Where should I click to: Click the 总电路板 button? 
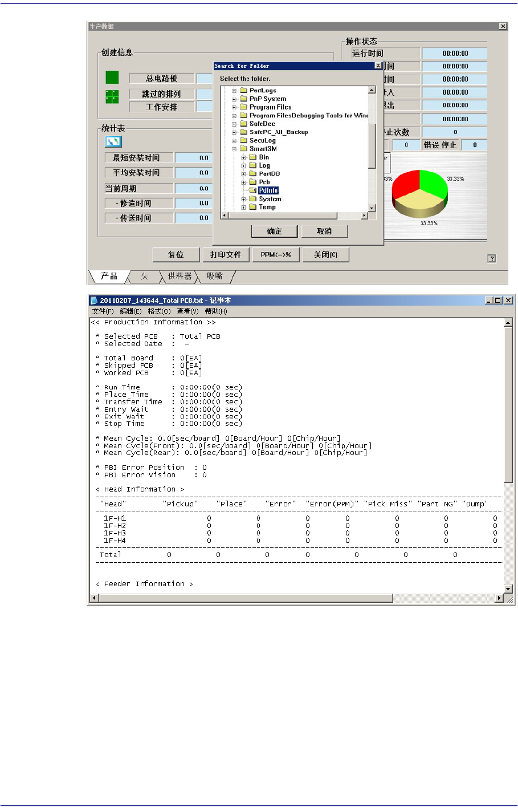pyautogui.click(x=162, y=78)
